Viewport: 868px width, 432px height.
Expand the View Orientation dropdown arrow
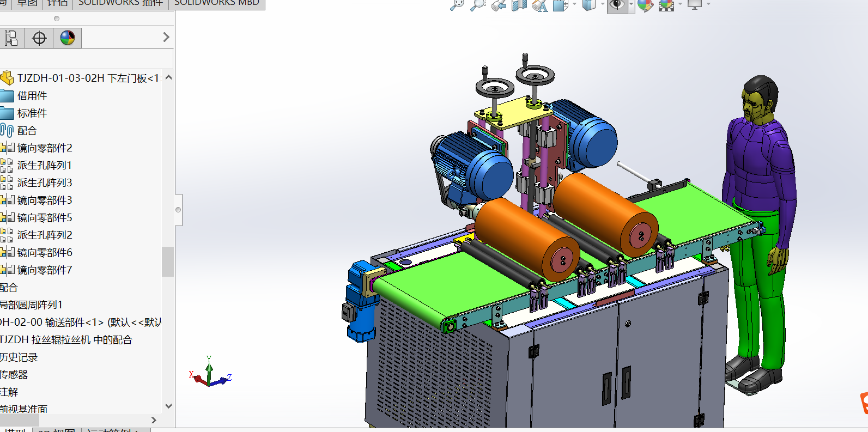click(x=574, y=4)
